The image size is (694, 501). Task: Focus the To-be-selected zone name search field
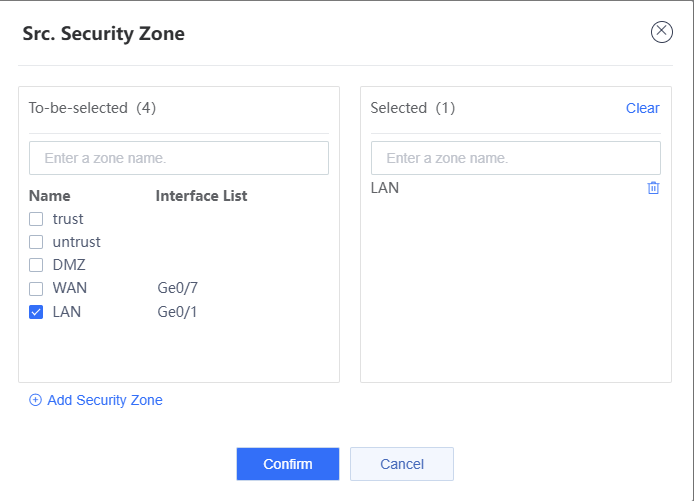pyautogui.click(x=179, y=158)
